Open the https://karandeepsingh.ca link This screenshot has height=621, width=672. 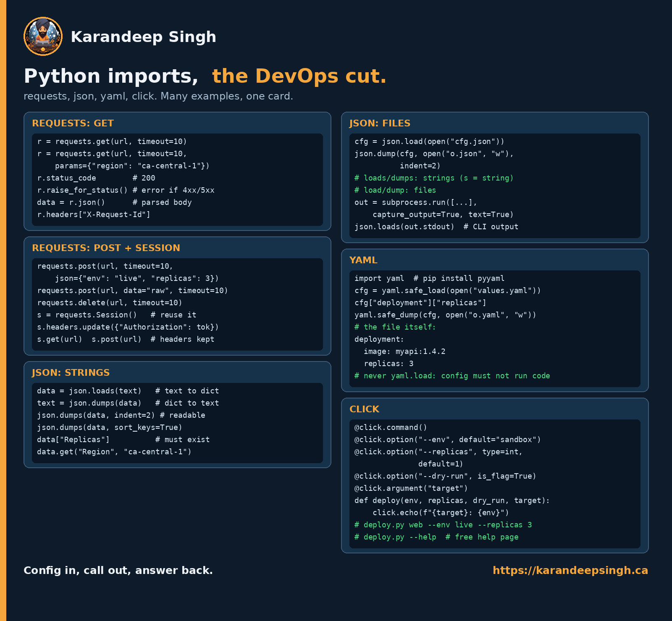pos(570,570)
